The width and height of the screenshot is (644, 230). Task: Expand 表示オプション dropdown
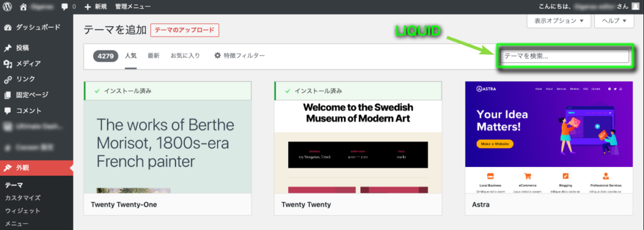point(558,21)
